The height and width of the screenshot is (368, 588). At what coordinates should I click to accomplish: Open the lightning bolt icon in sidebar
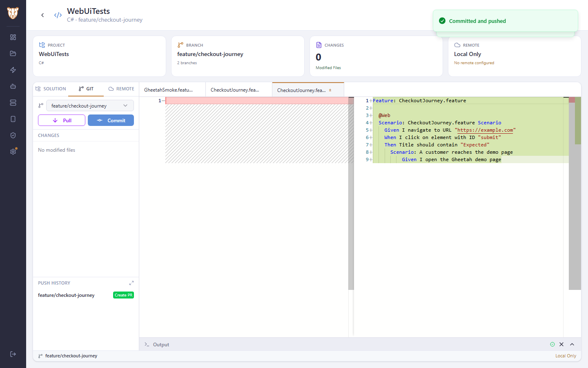pos(13,70)
